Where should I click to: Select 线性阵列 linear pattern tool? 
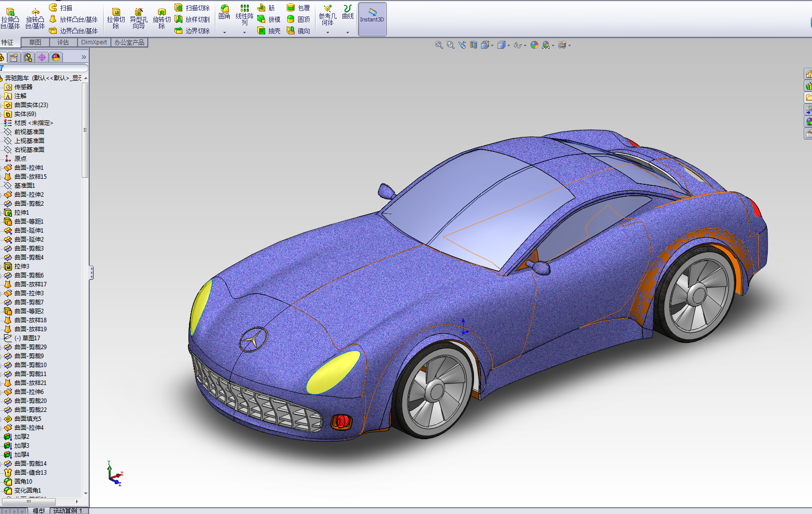pos(244,15)
